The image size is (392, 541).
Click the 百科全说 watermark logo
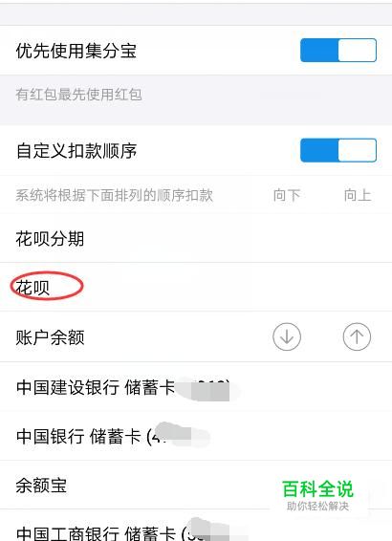317,488
